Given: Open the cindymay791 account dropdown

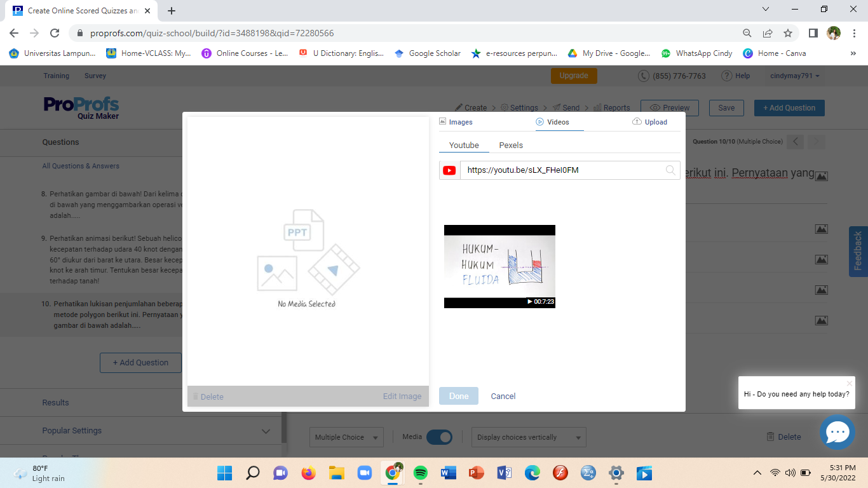Looking at the screenshot, I should (794, 76).
